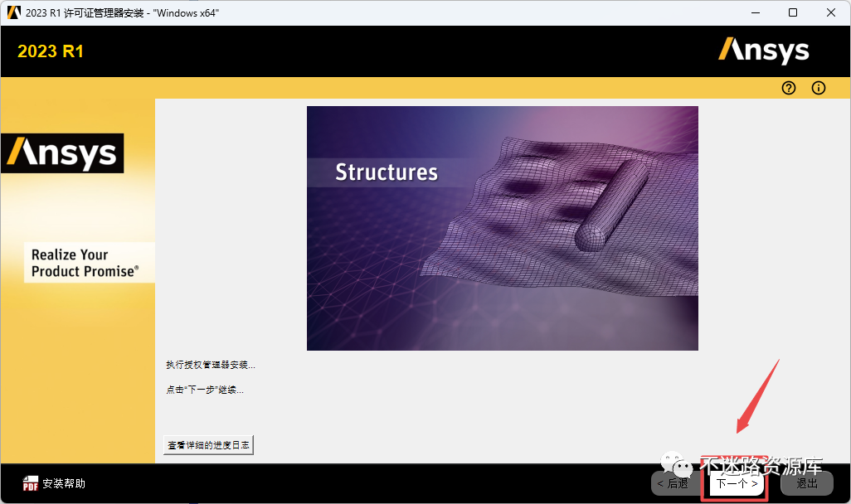Click the 下一个 > button
Screen dimensions: 851x504
737,483
